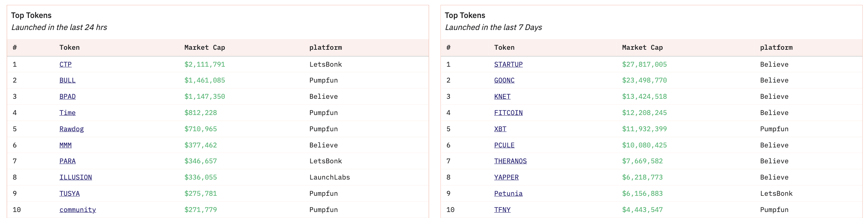Click the GOONC token link

504,80
